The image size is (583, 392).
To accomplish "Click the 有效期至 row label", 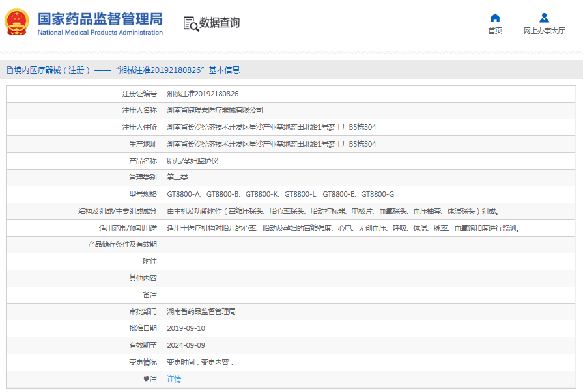I will coord(143,345).
